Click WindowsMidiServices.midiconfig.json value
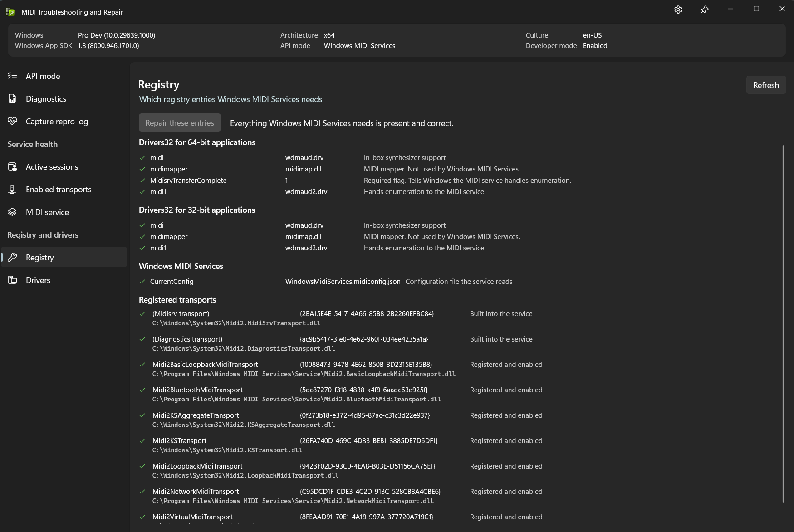 coord(343,282)
